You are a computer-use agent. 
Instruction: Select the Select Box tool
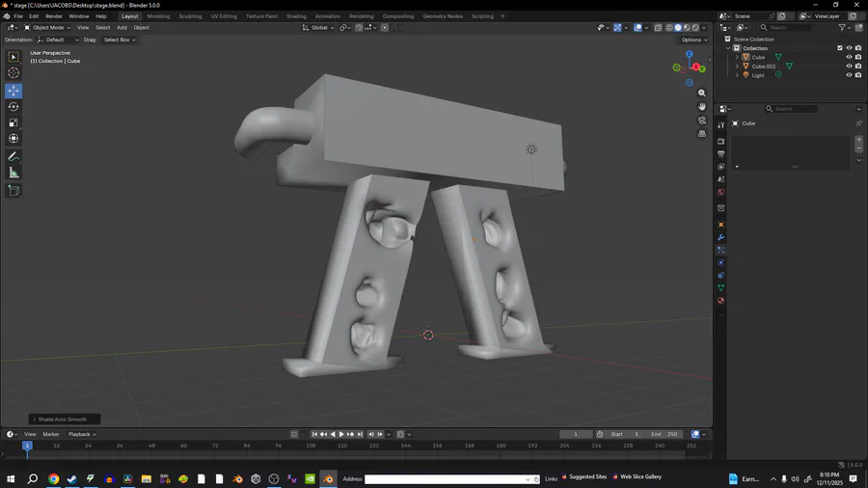pyautogui.click(x=14, y=57)
